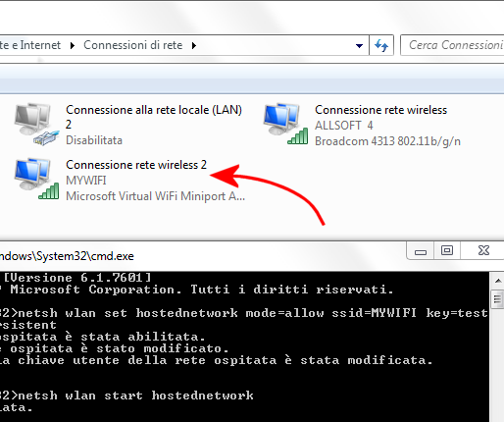Click the 'Connessioni di rete' breadcrumb

(x=133, y=45)
